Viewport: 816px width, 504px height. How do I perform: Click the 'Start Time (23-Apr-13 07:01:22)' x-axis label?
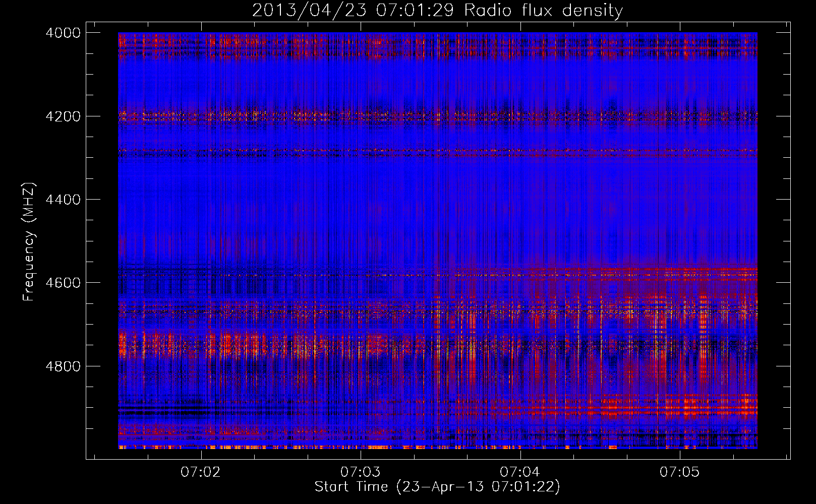click(437, 487)
